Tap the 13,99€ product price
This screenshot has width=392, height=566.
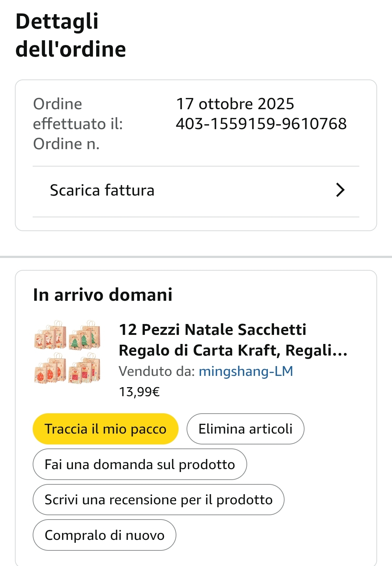pos(139,392)
